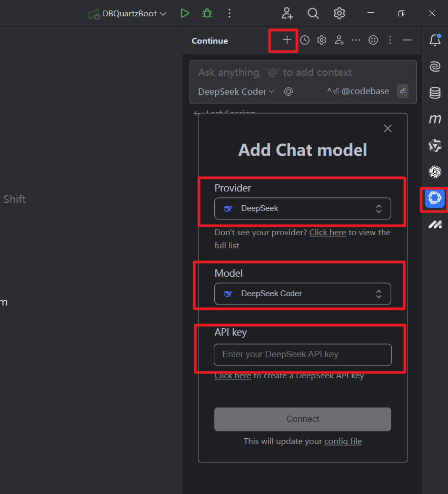Send message with the enter arrow button
The width and height of the screenshot is (448, 494).
[403, 92]
